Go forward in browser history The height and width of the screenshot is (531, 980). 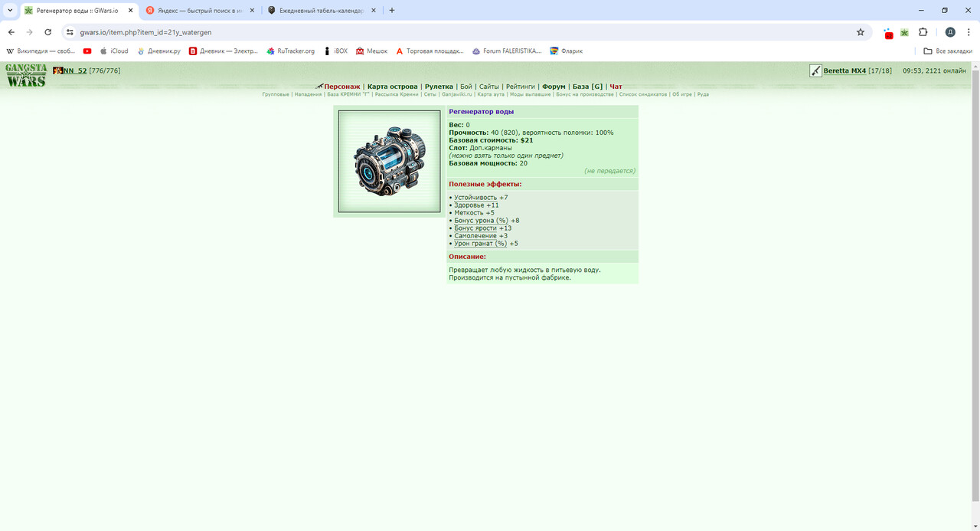click(30, 32)
